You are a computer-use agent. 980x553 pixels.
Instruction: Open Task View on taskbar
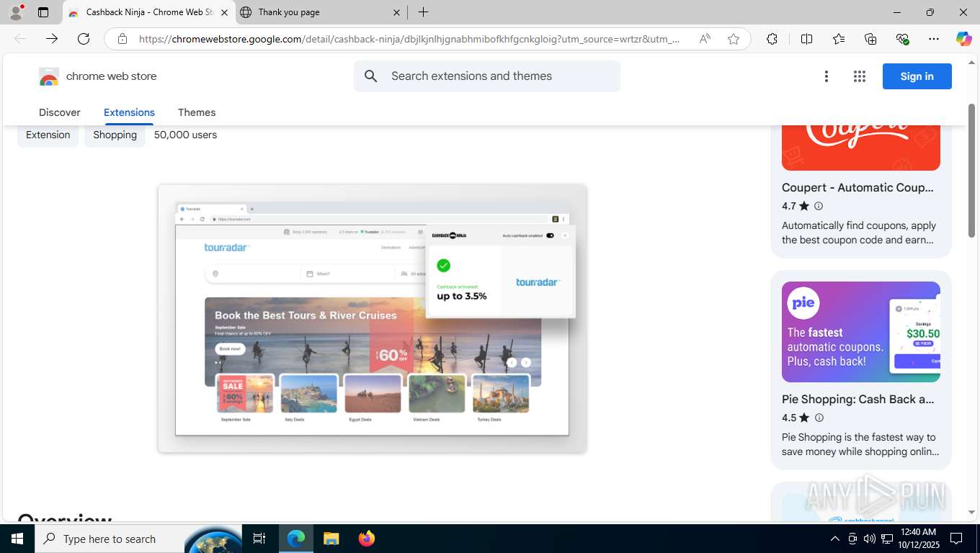[259, 539]
